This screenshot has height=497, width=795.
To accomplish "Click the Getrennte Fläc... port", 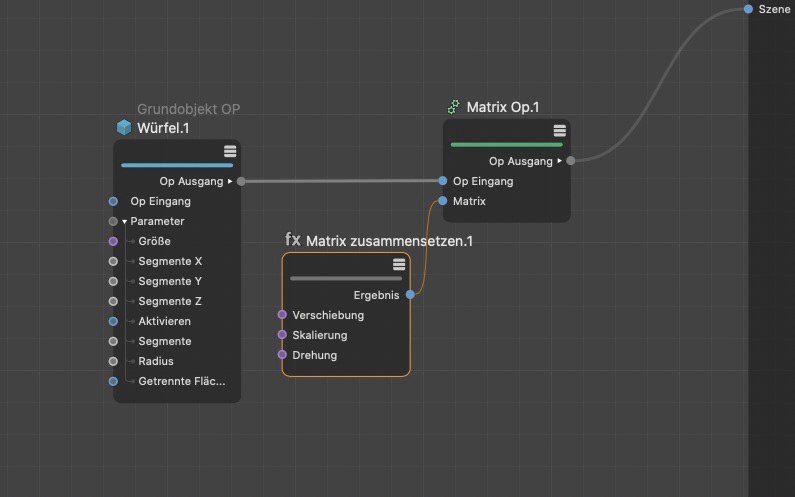I will click(113, 381).
